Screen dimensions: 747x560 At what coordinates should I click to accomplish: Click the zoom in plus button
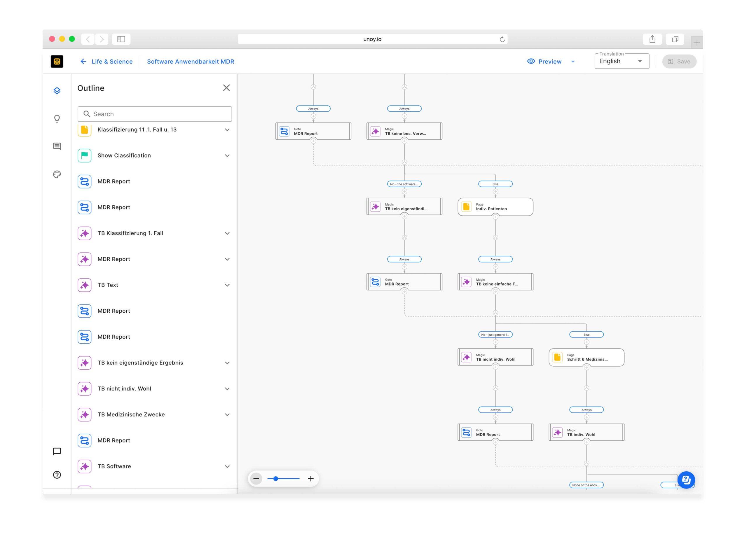point(311,479)
